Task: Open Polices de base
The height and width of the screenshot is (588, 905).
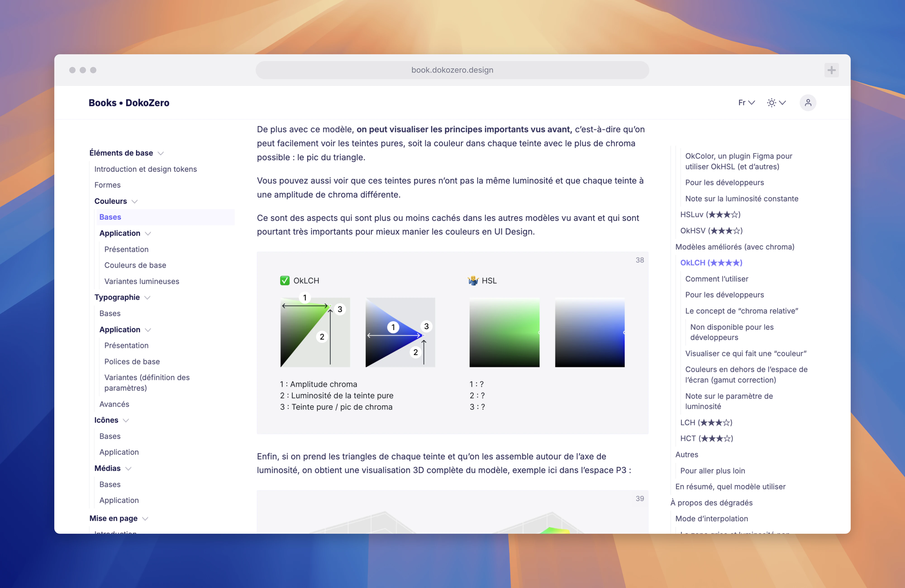Action: click(x=132, y=361)
